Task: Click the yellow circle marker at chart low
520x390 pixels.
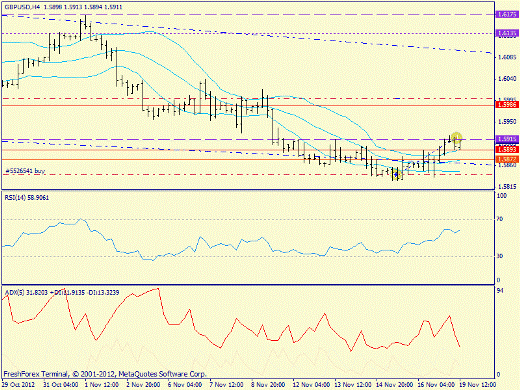Action: 396,174
